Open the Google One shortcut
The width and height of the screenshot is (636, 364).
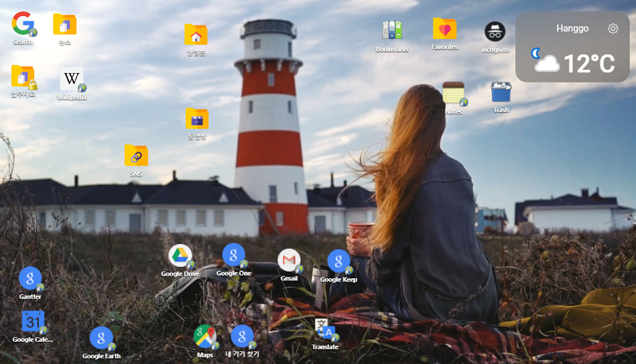pyautogui.click(x=234, y=255)
